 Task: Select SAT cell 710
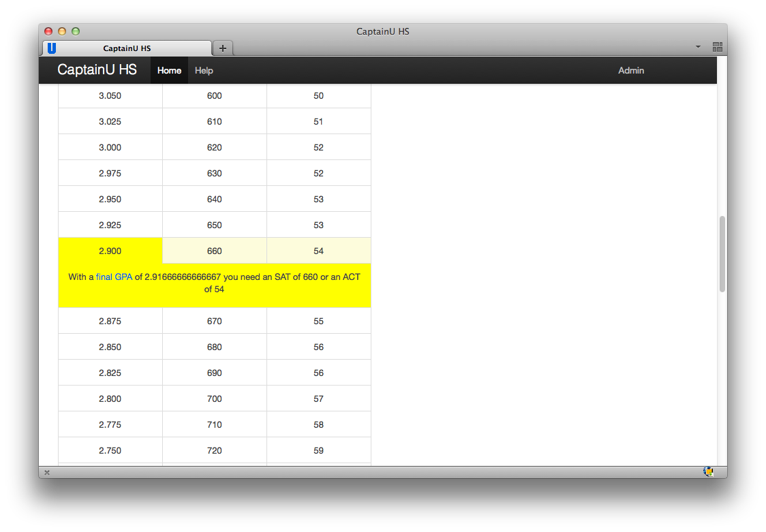coord(215,424)
